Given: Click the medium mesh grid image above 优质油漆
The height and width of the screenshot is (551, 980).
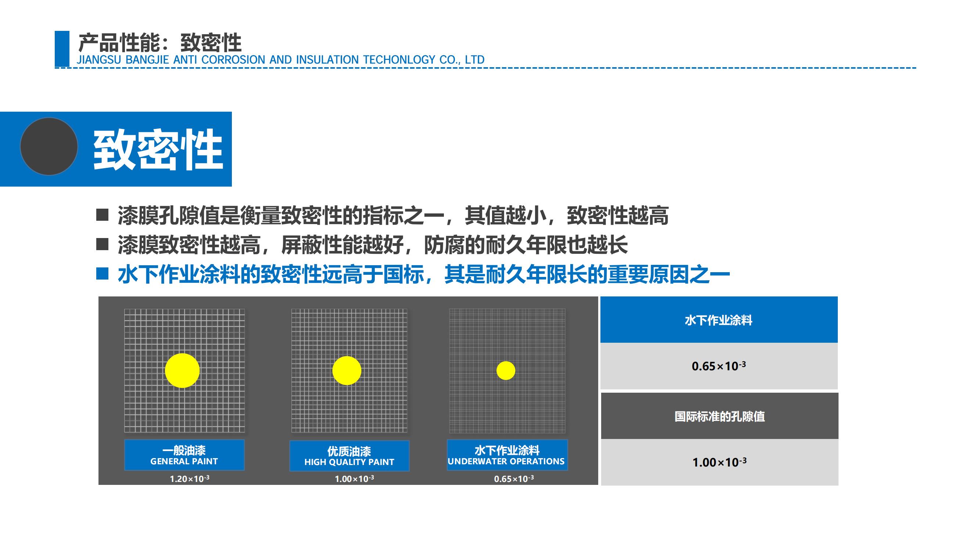Looking at the screenshot, I should pyautogui.click(x=349, y=371).
